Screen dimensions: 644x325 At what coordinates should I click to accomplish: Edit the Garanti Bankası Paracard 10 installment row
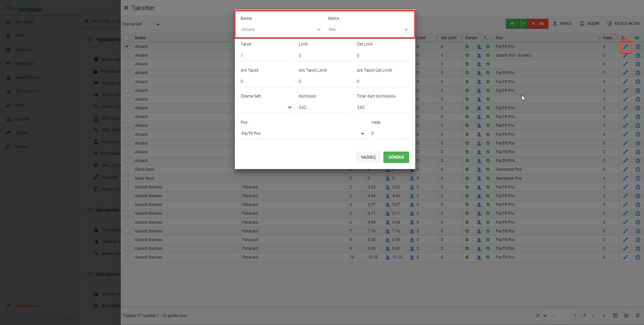click(626, 257)
